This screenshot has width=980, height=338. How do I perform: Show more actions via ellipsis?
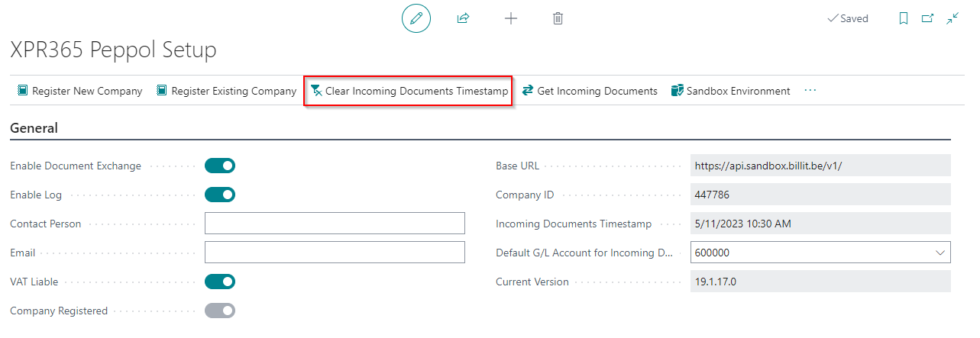(810, 91)
